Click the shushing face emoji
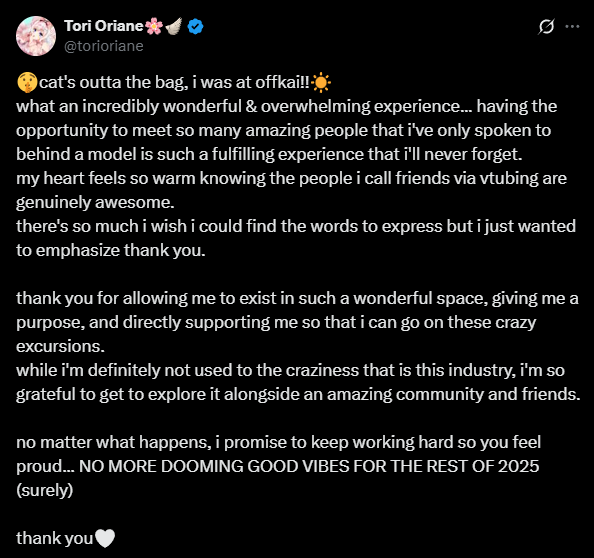This screenshot has height=558, width=594. [27, 83]
